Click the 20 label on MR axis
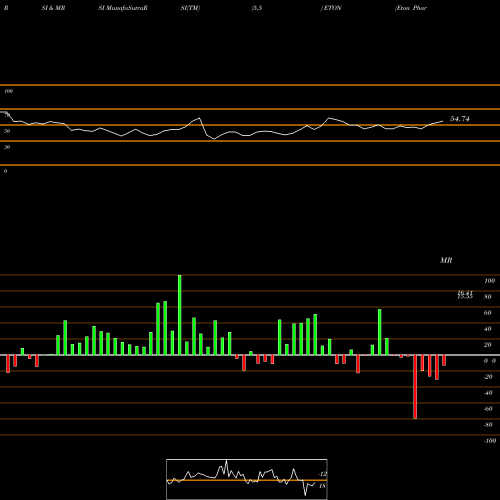500x500 pixels. point(488,345)
